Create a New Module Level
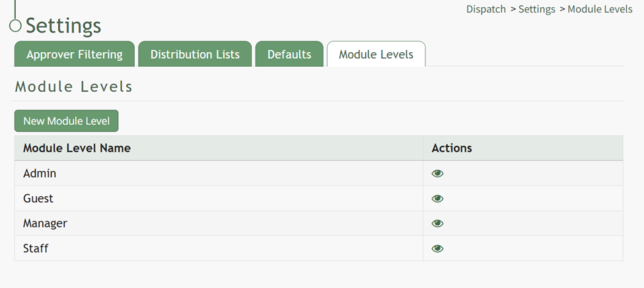The height and width of the screenshot is (288, 644). tap(67, 121)
